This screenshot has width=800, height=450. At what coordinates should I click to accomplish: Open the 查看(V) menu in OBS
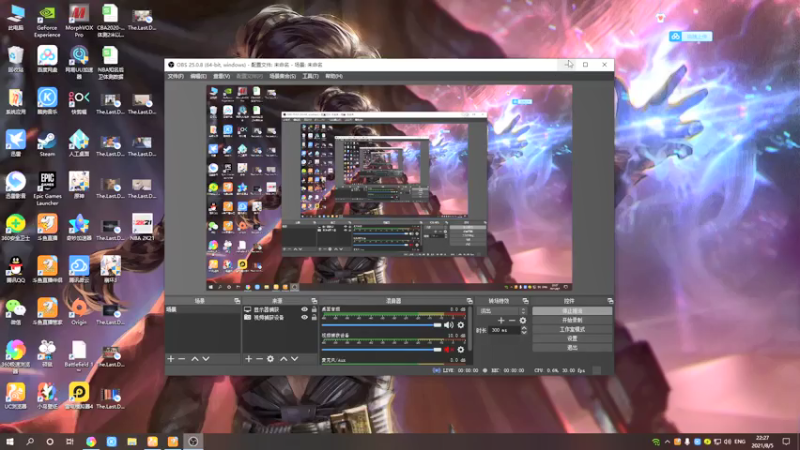tap(221, 76)
